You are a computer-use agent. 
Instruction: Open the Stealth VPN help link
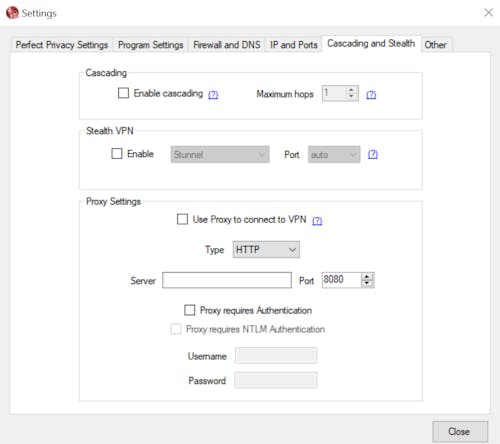pyautogui.click(x=373, y=154)
